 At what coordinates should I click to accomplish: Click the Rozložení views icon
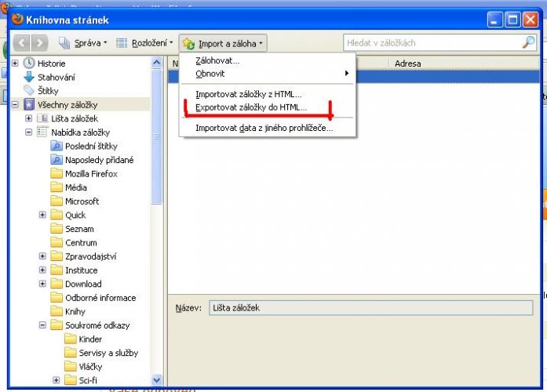122,43
